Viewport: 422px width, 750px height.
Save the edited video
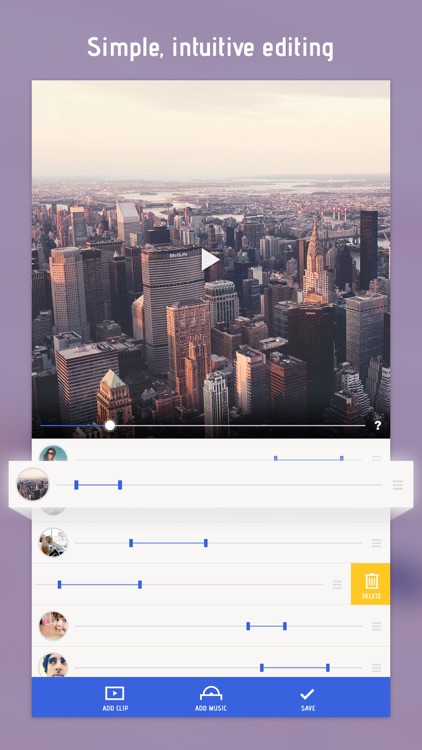pos(308,699)
